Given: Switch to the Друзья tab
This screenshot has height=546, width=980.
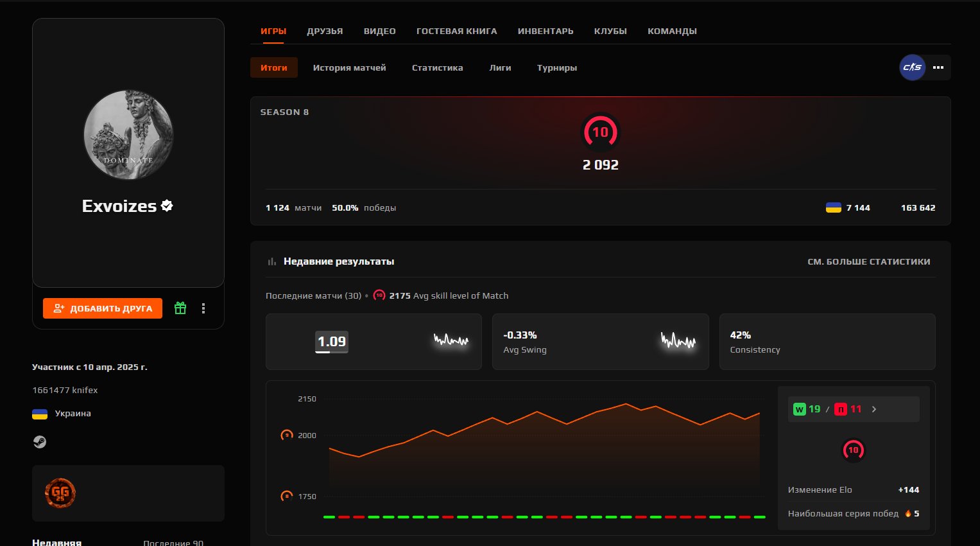Looking at the screenshot, I should coord(325,31).
